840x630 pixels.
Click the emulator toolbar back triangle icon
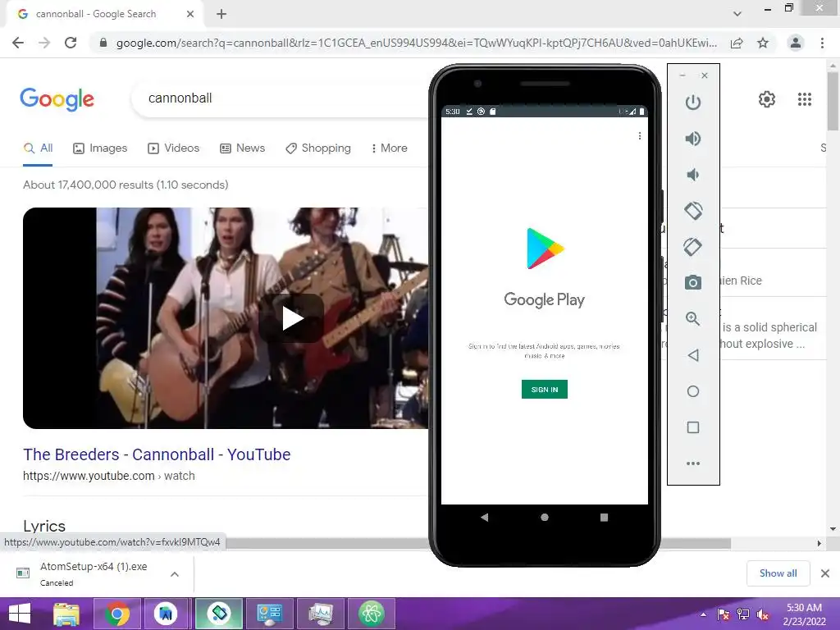(692, 355)
